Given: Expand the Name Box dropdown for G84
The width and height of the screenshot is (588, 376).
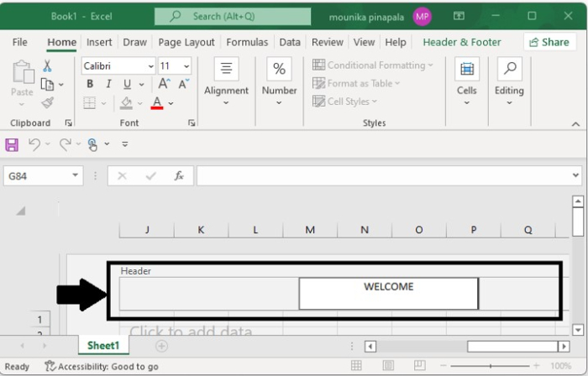Looking at the screenshot, I should [76, 176].
